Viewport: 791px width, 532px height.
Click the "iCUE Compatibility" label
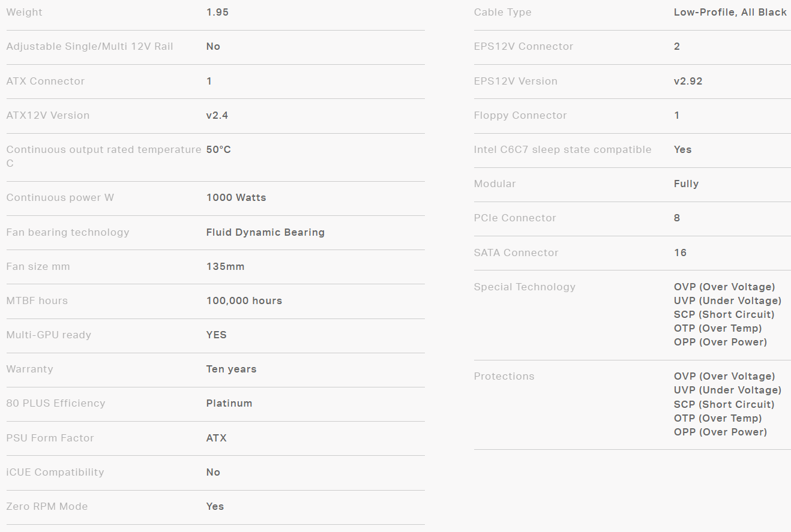click(55, 472)
